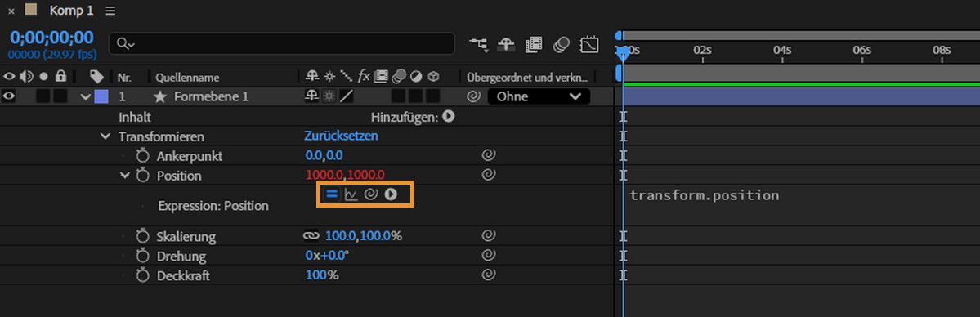Click the Ankerpunkt value 0.0,0.0
This screenshot has height=317, width=980.
pyautogui.click(x=324, y=155)
